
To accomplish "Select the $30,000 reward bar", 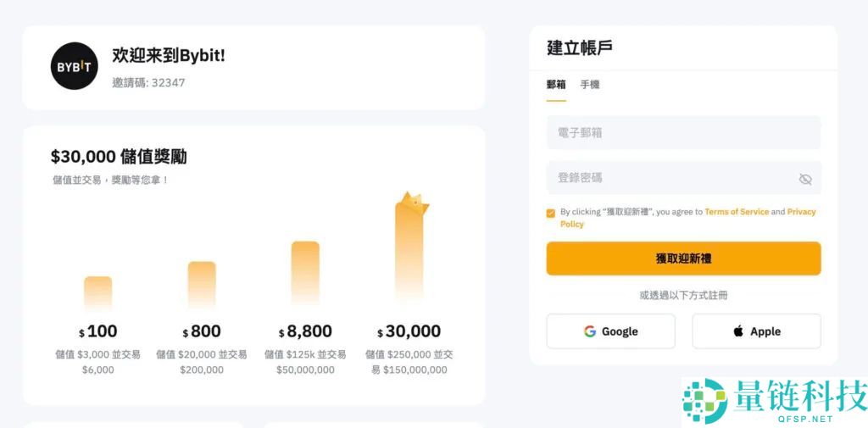I will 409,253.
